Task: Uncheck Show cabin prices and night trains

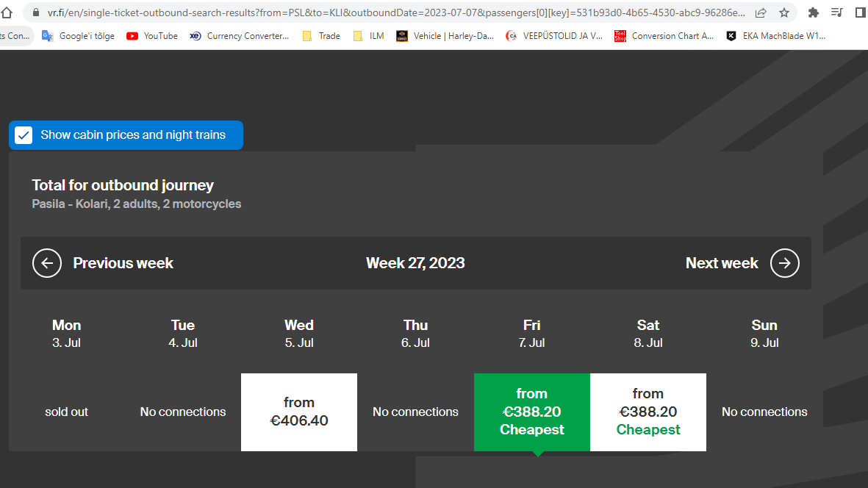Action: point(24,135)
